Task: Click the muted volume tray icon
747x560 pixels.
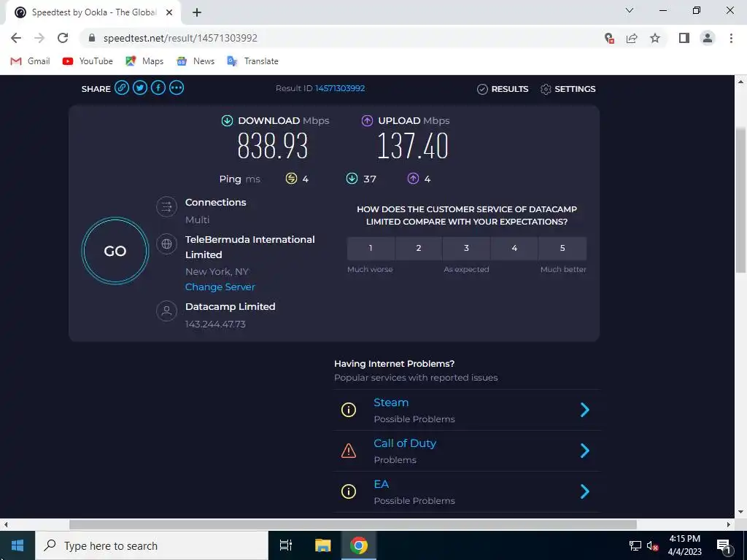Action: click(652, 545)
